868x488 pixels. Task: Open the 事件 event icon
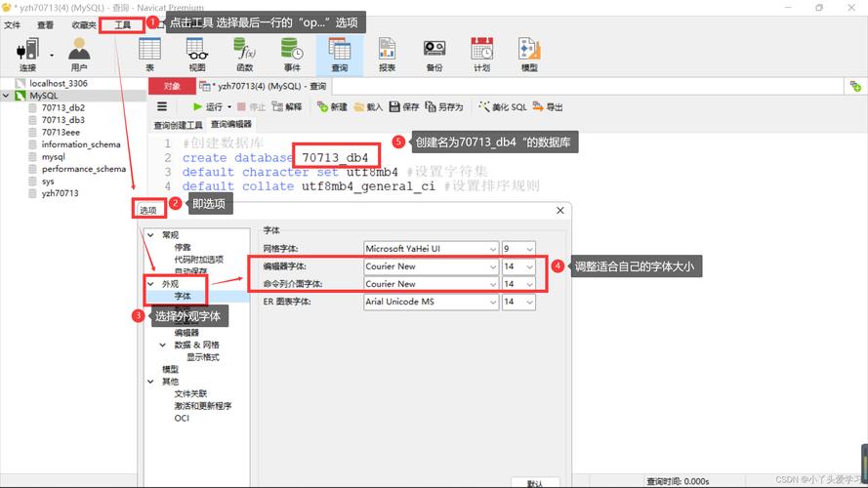[x=292, y=55]
